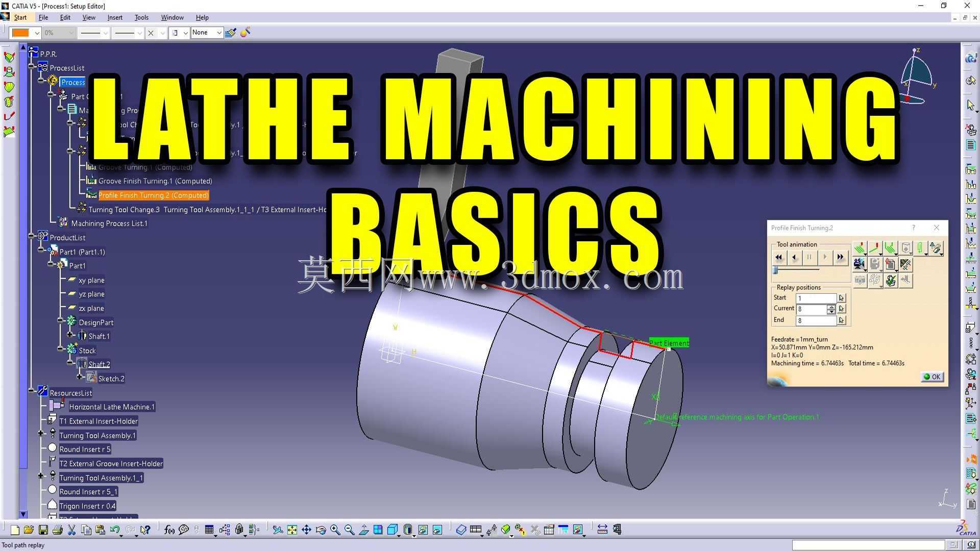Select T2 External Groove Insert-Holder in tree
Screen dimensions: 980x551
[x=111, y=464]
